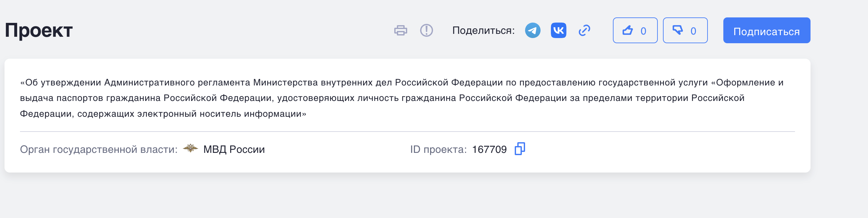Click the ID проекта: label
The width and height of the screenshot is (868, 218).
click(x=439, y=149)
